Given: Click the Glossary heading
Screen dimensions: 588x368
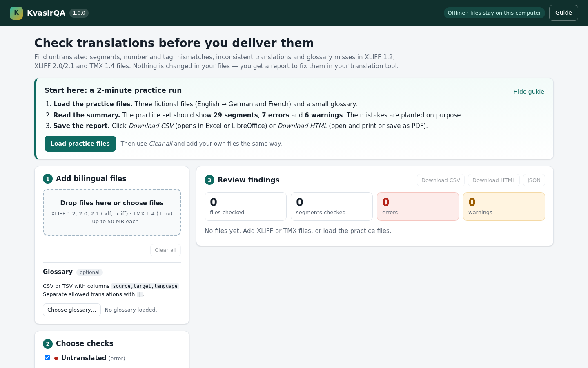Looking at the screenshot, I should (x=58, y=272).
